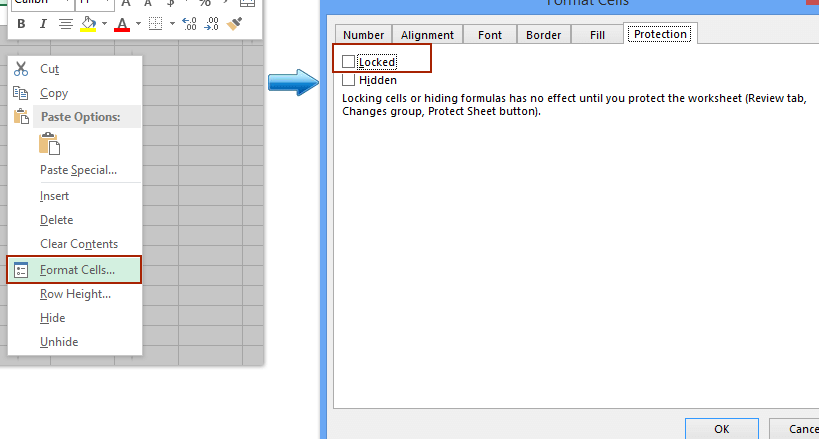Open the Calibri font name box

42,3
